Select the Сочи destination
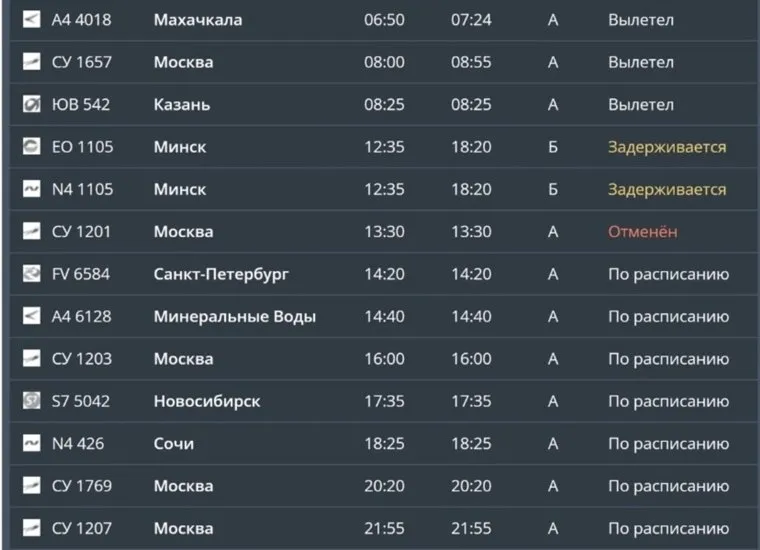The image size is (760, 550). 174,443
